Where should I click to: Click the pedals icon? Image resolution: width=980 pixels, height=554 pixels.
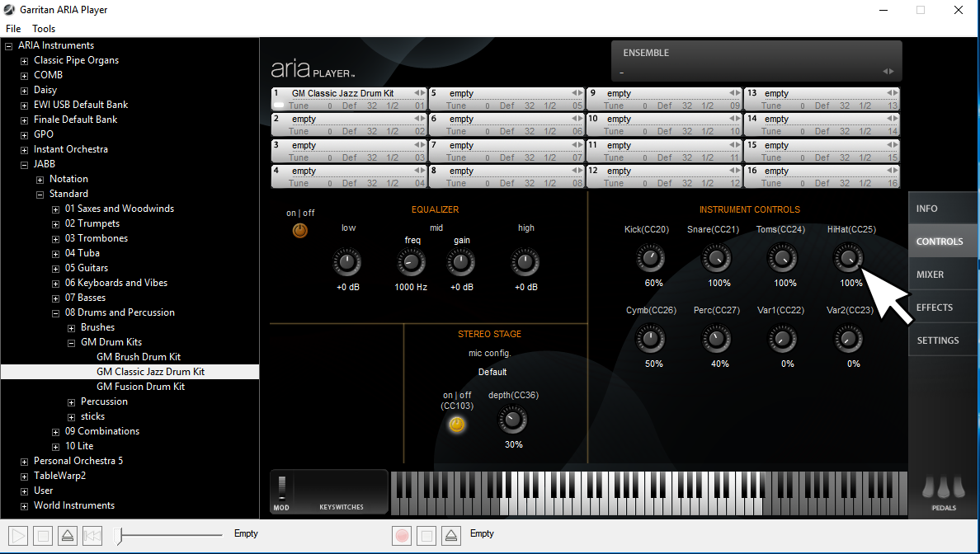(944, 489)
